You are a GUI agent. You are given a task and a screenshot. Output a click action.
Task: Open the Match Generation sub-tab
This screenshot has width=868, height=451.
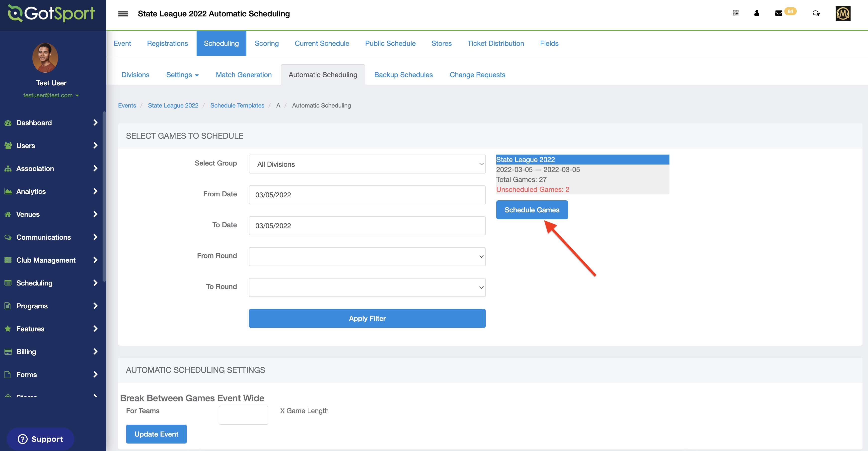click(244, 75)
